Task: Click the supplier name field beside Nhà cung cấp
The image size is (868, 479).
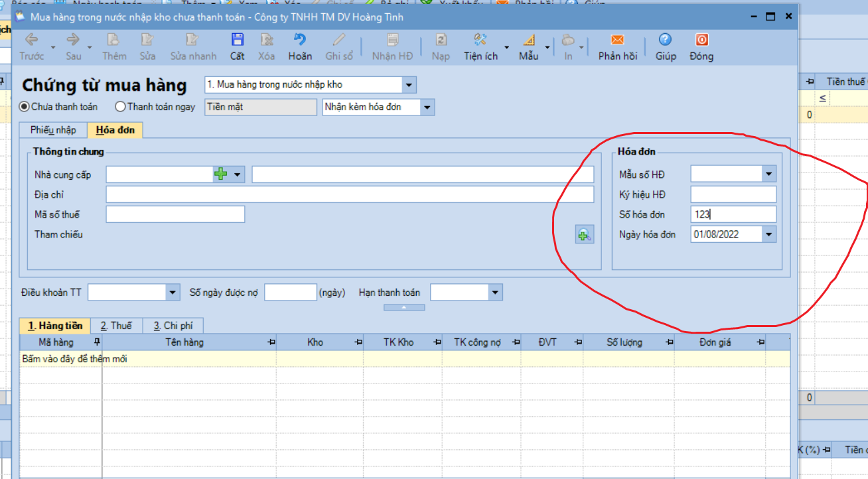Action: point(423,174)
